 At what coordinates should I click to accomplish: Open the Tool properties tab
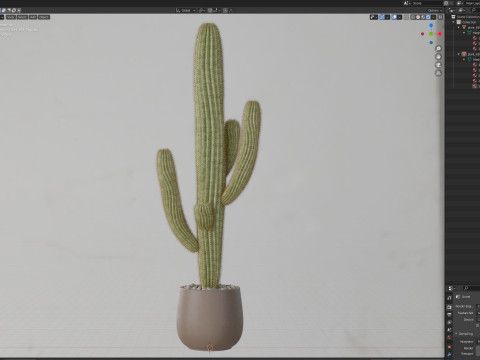click(x=449, y=298)
